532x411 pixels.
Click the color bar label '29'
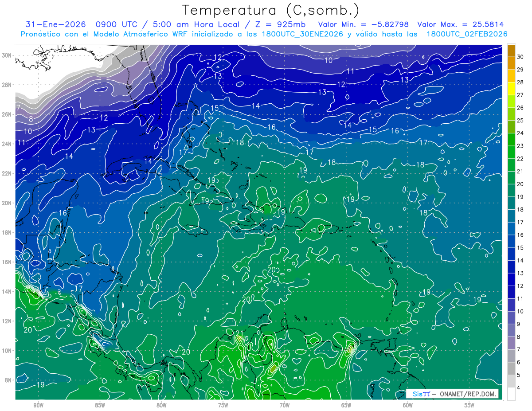pos(520,70)
